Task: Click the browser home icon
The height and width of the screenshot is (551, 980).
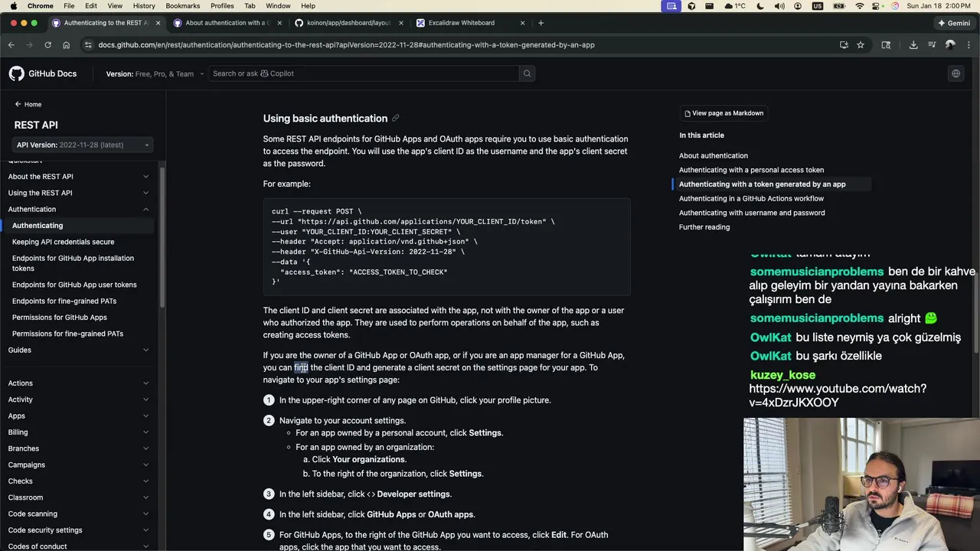Action: coord(66,44)
